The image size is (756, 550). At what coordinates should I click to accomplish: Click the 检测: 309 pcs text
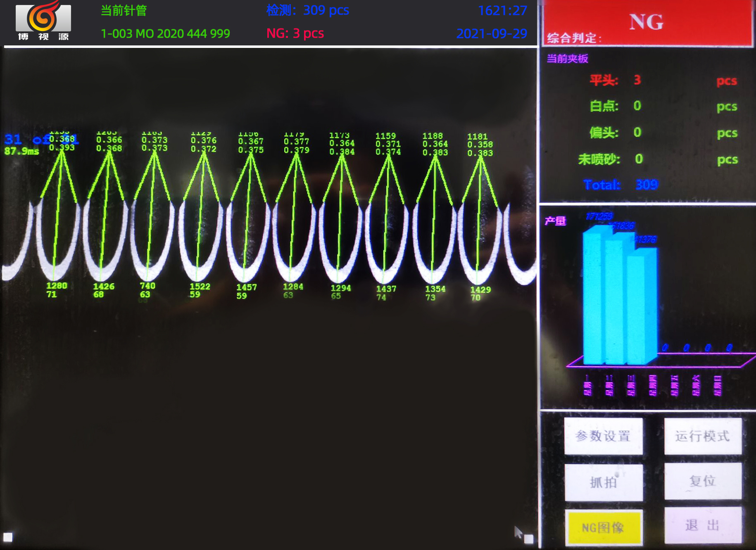point(308,10)
